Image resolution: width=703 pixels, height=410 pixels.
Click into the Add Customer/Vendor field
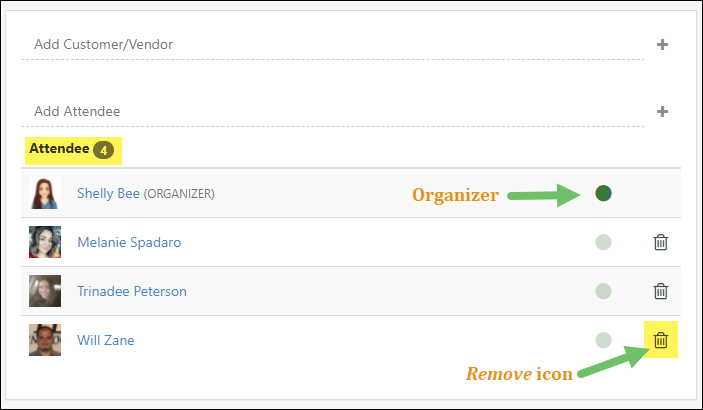333,44
